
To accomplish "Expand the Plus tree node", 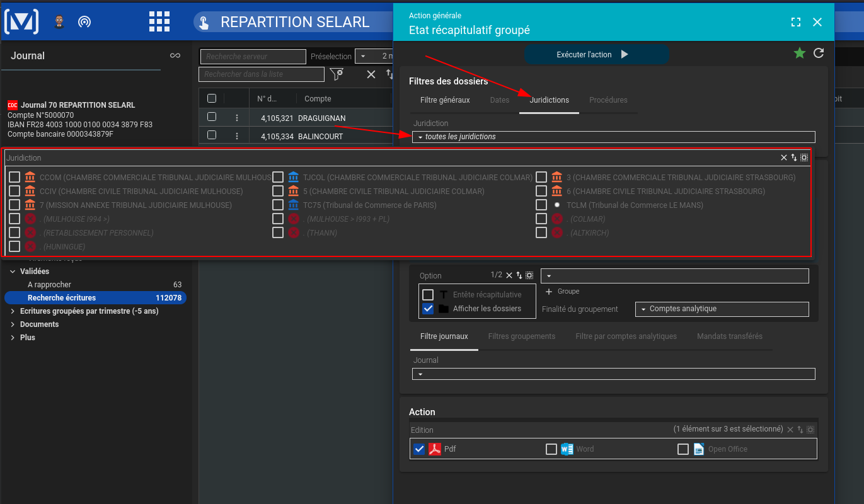I will pyautogui.click(x=13, y=338).
